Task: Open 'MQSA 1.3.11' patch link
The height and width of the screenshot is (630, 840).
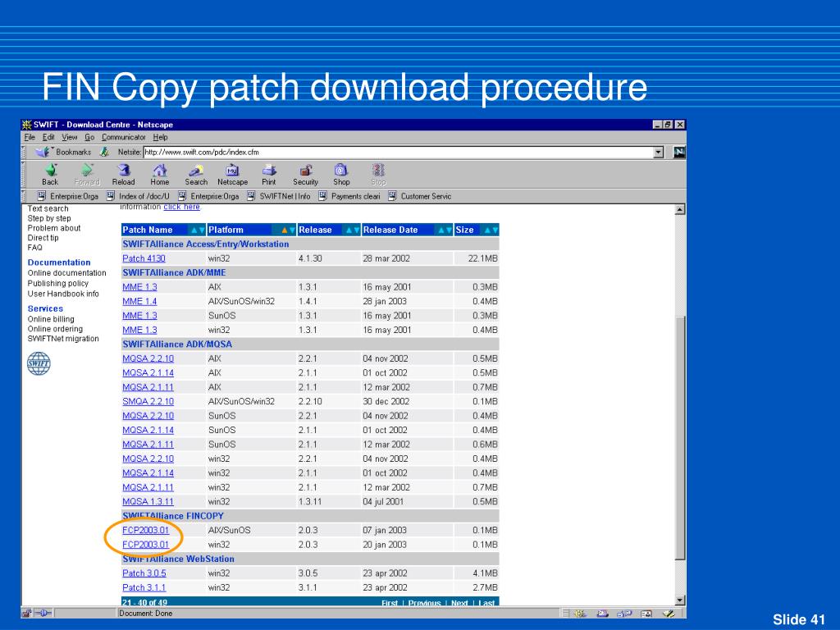Action: click(x=148, y=501)
